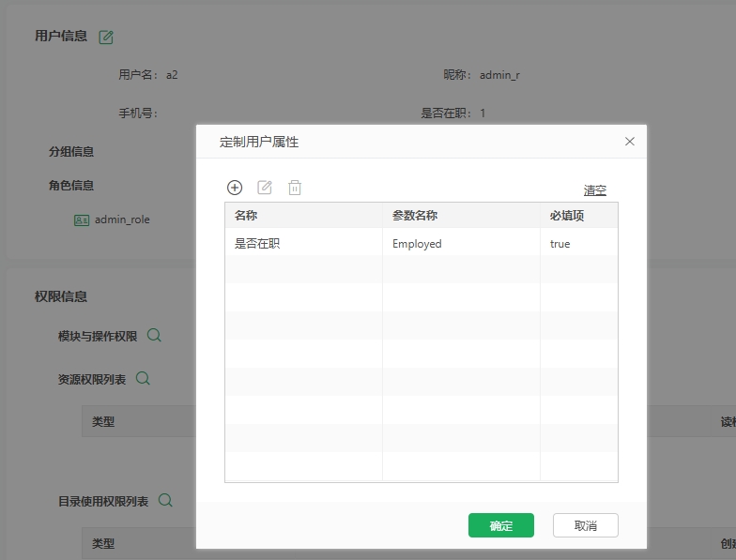Click 类型 header in resource permission table
Image resolution: width=736 pixels, height=560 pixels.
(x=103, y=422)
